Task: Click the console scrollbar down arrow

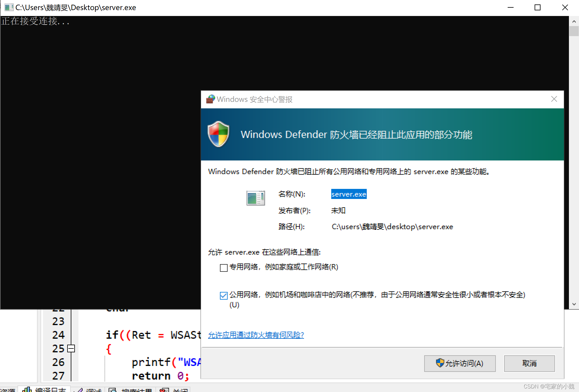Action: (x=574, y=304)
